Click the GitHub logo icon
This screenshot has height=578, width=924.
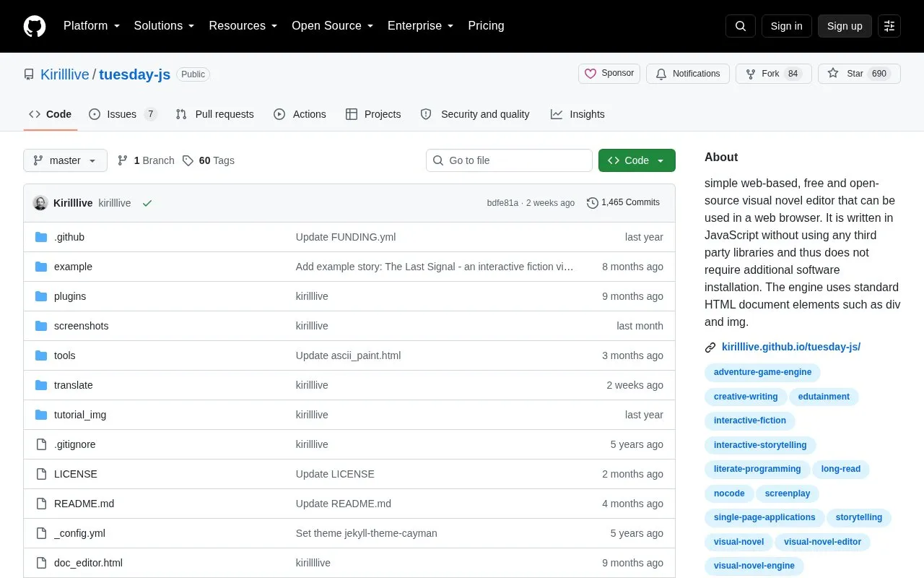click(35, 26)
